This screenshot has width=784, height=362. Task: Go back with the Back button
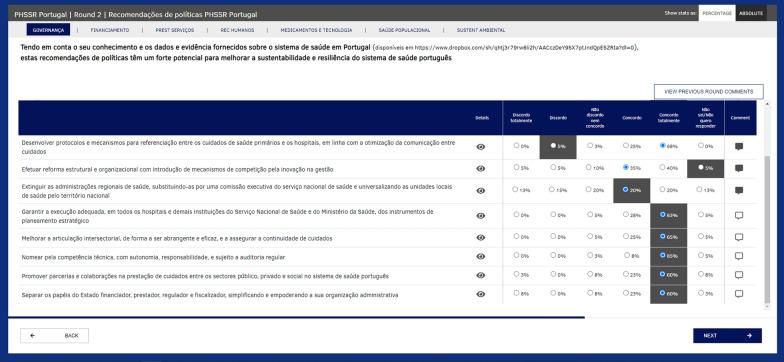54,336
